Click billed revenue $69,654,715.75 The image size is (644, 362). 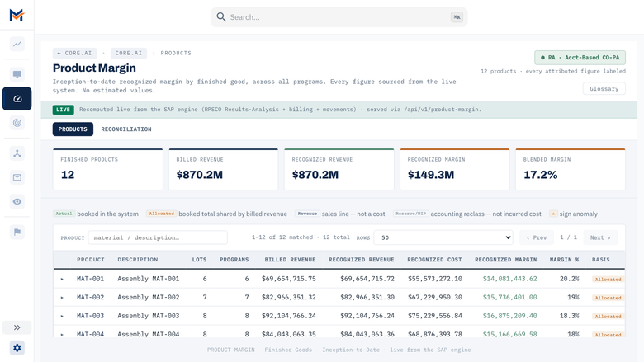tap(289, 279)
